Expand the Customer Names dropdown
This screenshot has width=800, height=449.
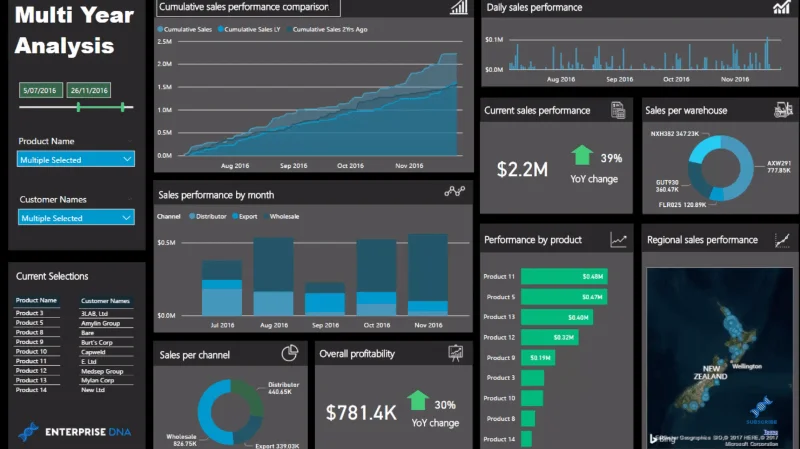click(76, 218)
